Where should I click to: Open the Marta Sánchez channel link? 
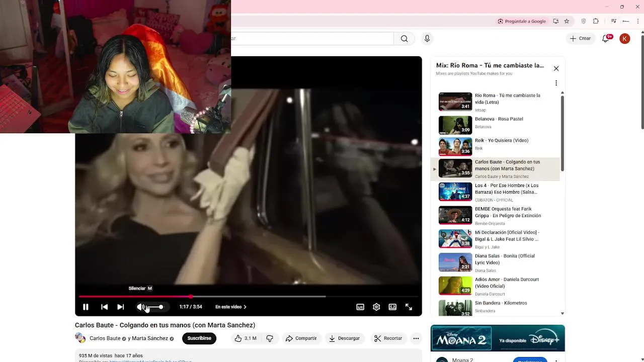[150, 338]
